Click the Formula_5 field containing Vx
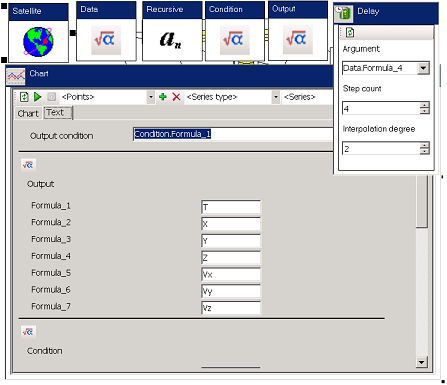The height and width of the screenshot is (385, 447). (x=231, y=274)
